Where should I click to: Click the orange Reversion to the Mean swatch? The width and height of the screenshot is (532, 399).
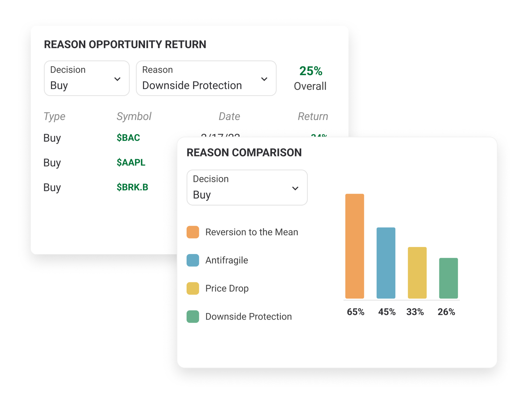(193, 232)
